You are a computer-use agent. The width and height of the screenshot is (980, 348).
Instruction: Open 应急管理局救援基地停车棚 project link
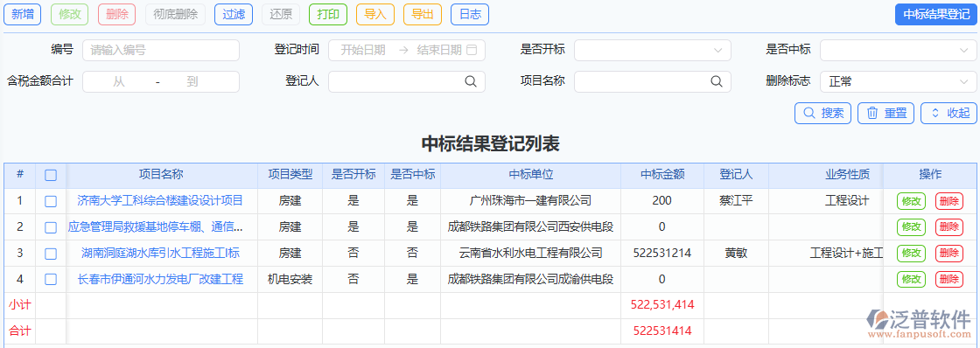tap(155, 227)
